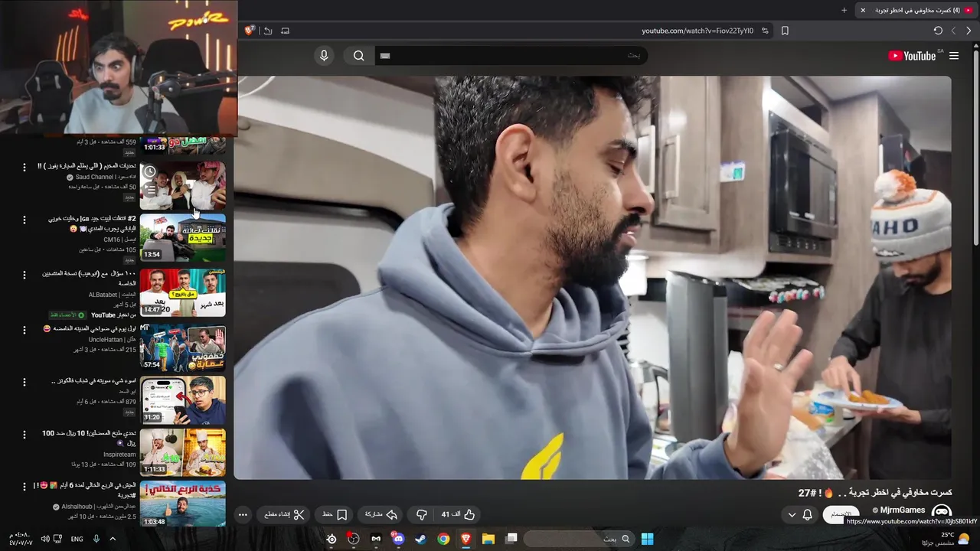The image size is (980, 551).
Task: Click the main video player frame
Action: point(593,277)
